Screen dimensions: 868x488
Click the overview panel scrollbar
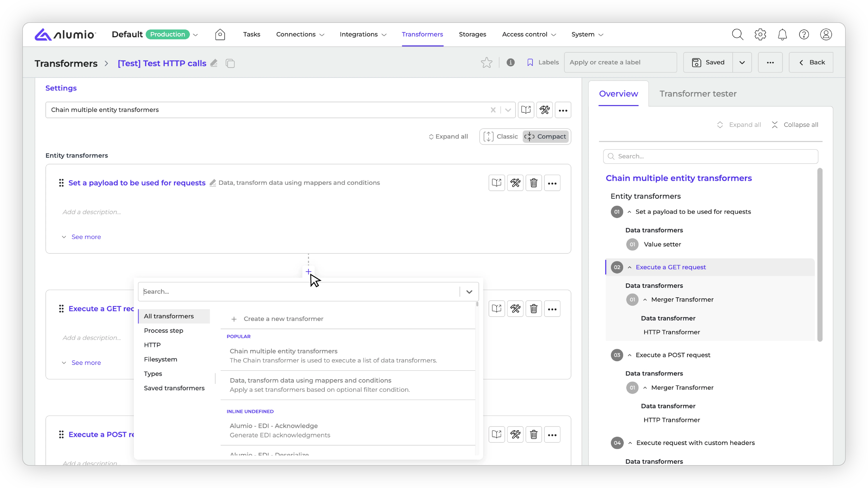(820, 255)
